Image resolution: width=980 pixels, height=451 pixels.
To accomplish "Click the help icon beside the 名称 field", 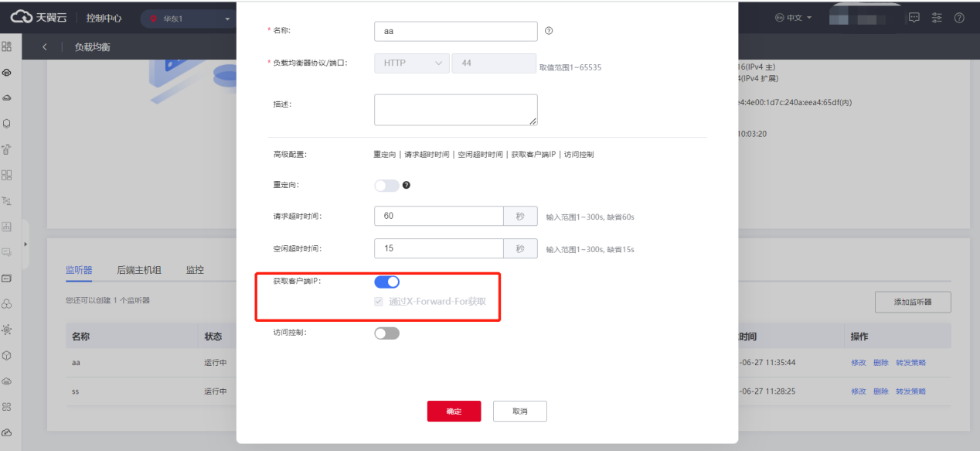I will (x=549, y=31).
